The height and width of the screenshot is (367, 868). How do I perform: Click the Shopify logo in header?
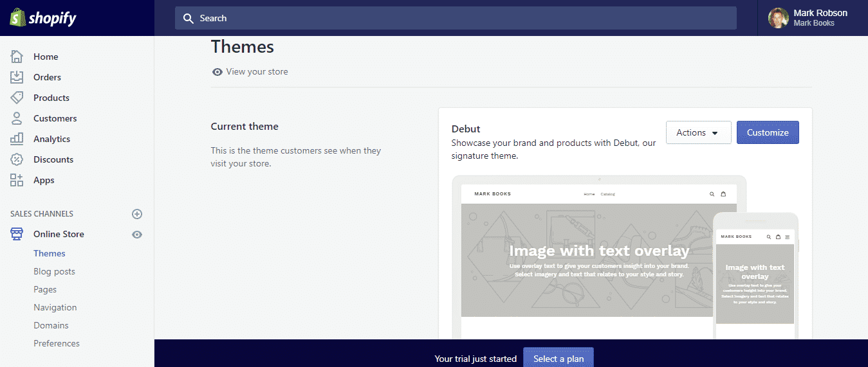pyautogui.click(x=43, y=18)
